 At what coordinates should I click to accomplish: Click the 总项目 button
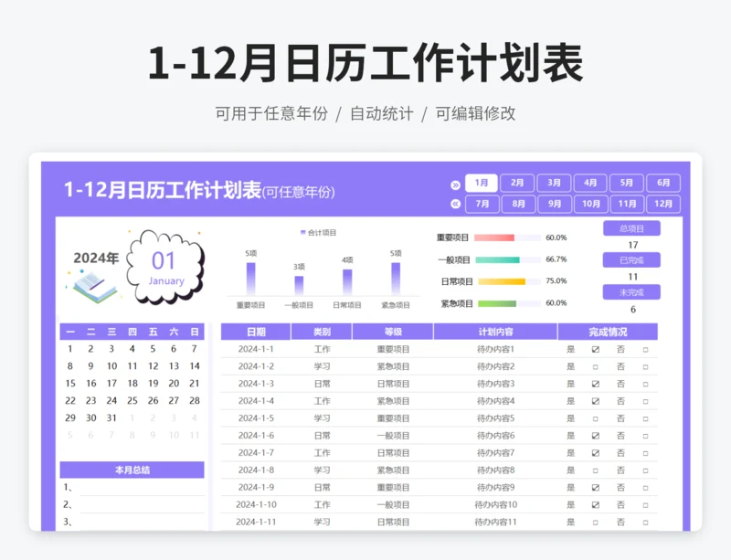[x=631, y=228]
